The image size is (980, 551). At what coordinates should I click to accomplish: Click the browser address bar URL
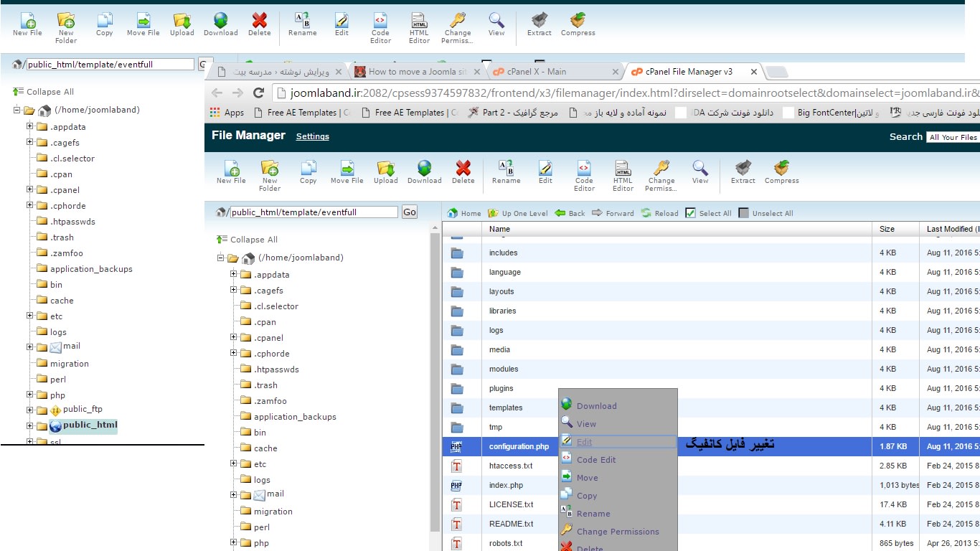tap(635, 93)
